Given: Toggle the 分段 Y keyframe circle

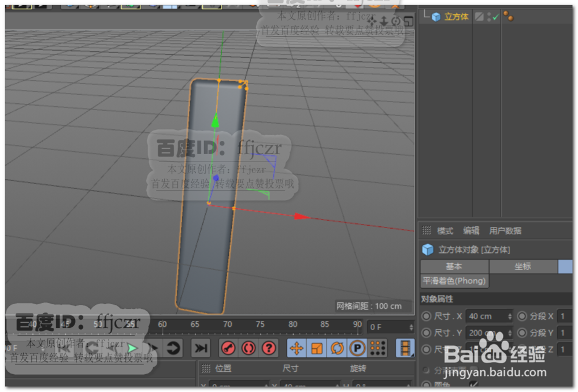Looking at the screenshot, I should [x=522, y=333].
